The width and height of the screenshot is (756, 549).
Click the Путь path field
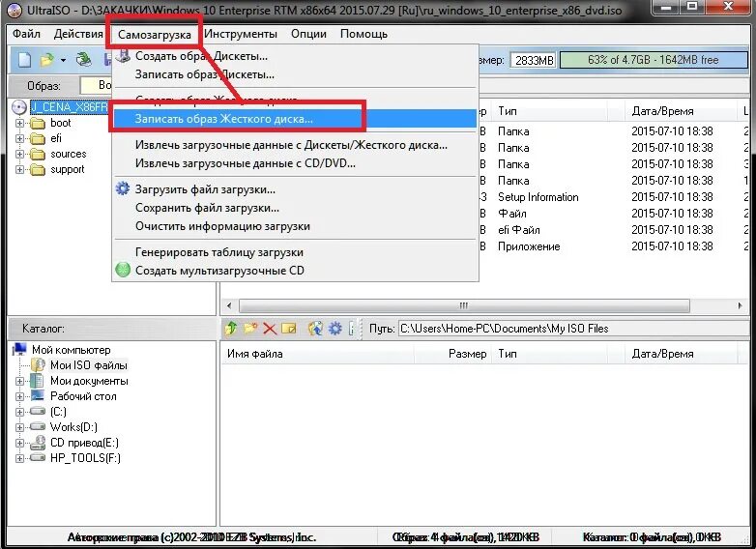[x=573, y=329]
